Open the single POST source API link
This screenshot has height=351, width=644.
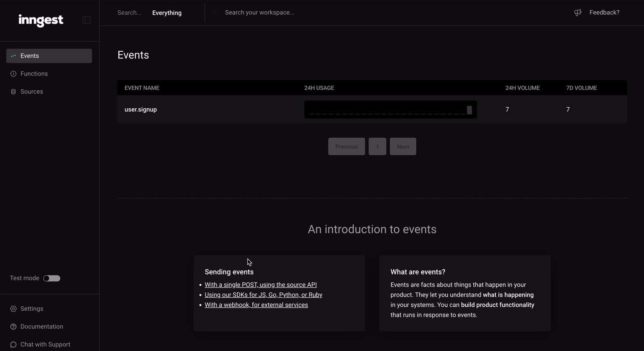[260, 284]
